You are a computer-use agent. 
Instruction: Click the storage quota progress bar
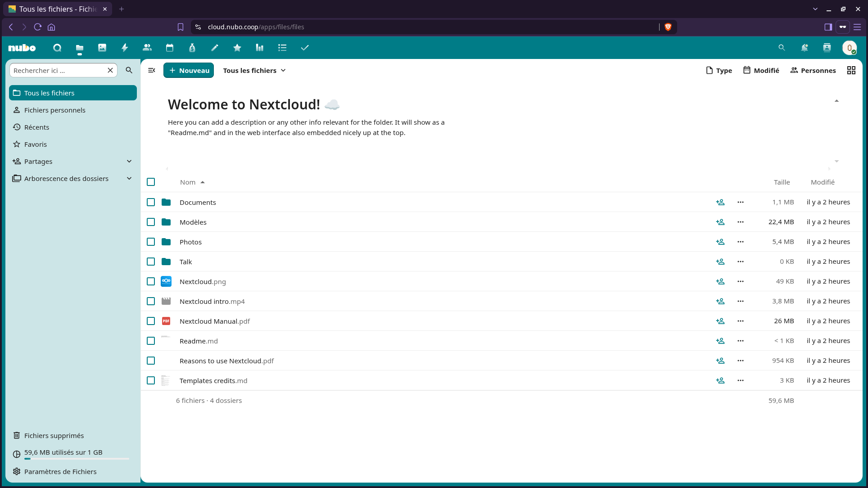77,459
